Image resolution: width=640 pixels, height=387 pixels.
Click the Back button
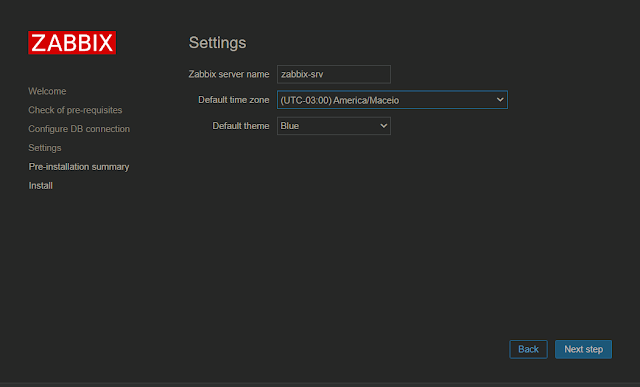[528, 349]
